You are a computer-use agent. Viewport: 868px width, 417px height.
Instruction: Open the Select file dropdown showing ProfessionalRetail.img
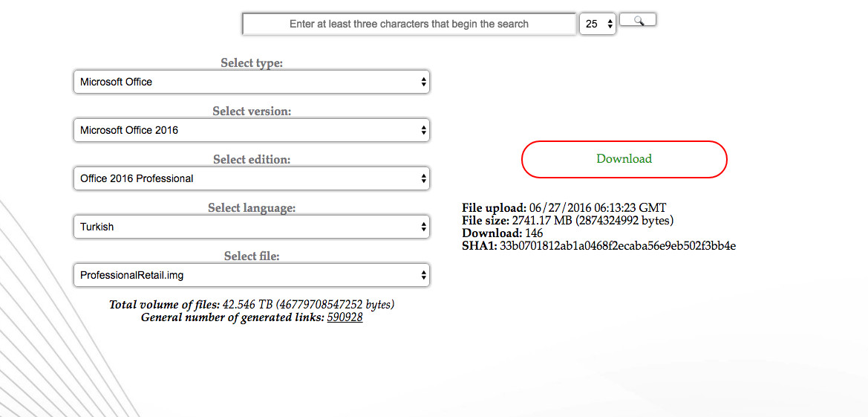[252, 275]
